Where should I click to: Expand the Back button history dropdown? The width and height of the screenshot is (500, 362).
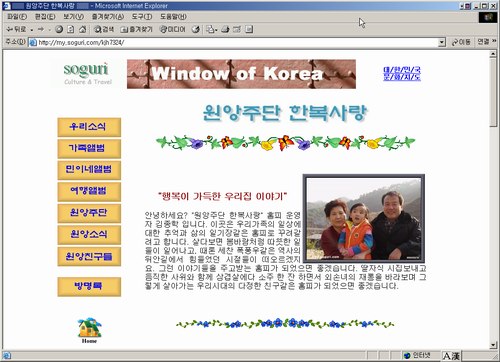[x=32, y=30]
